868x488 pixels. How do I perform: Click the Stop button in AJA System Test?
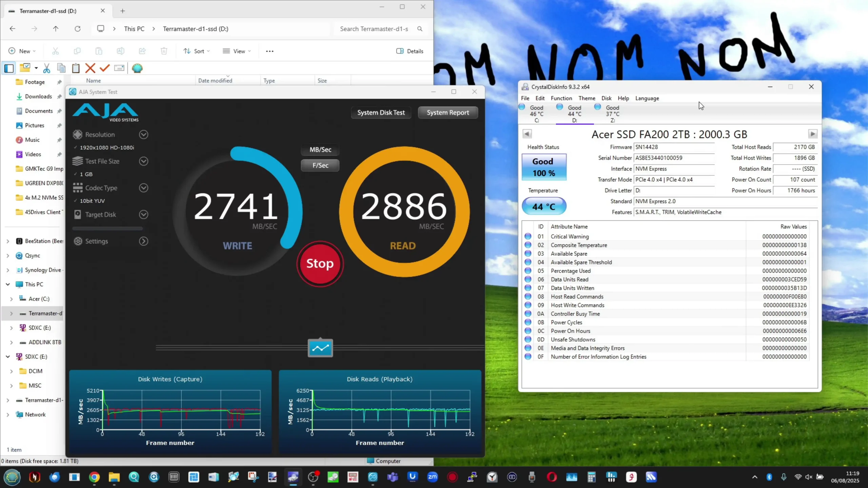(320, 264)
